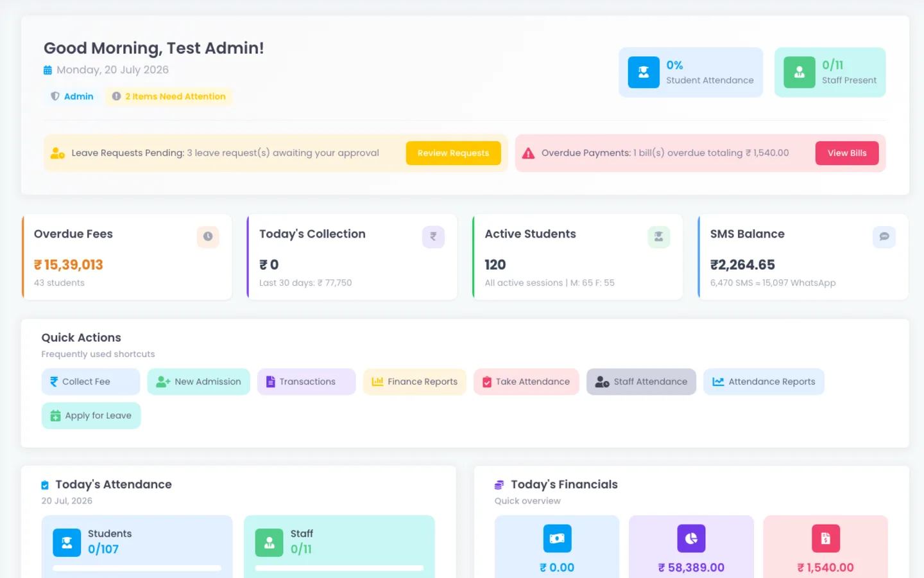924x578 pixels.
Task: Open Staff Attendance shortcut
Action: pyautogui.click(x=641, y=381)
